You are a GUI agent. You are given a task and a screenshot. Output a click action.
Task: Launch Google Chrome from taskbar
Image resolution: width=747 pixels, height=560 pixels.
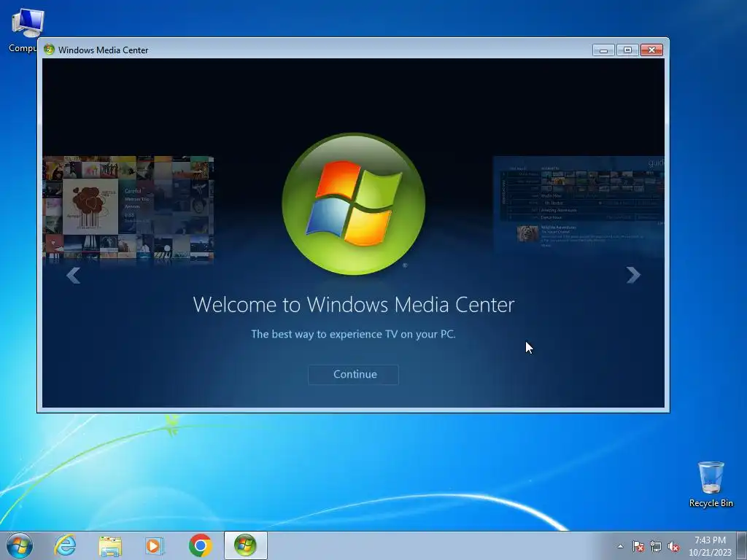[x=200, y=545]
